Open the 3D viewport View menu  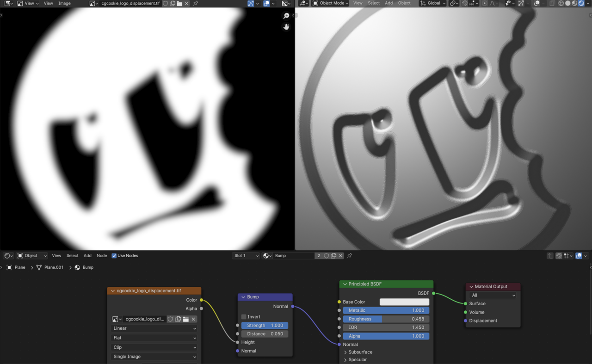[358, 3]
